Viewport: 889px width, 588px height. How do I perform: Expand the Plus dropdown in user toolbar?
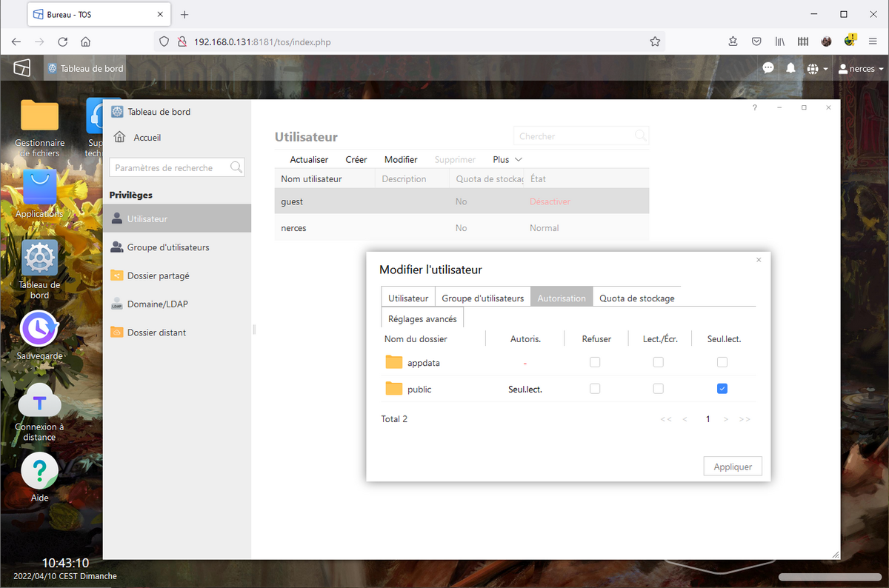(x=507, y=159)
